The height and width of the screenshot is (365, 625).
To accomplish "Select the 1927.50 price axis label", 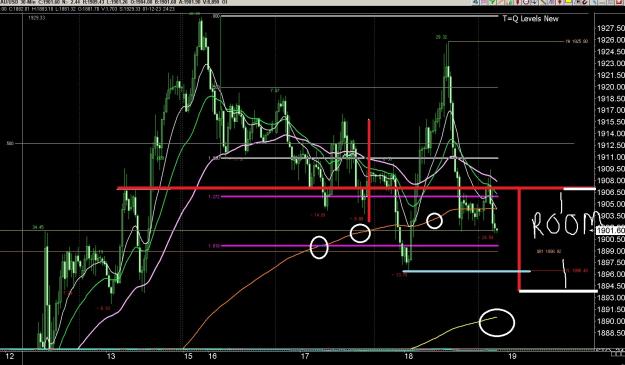I will pos(611,28).
